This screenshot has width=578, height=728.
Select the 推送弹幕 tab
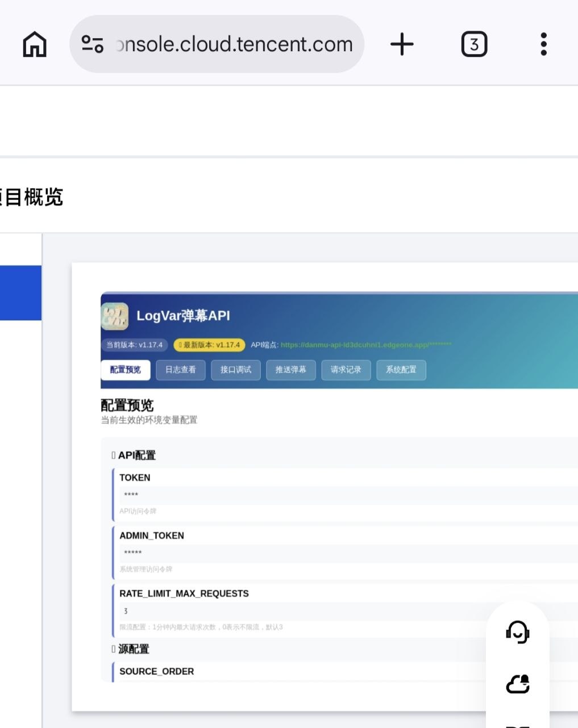290,370
